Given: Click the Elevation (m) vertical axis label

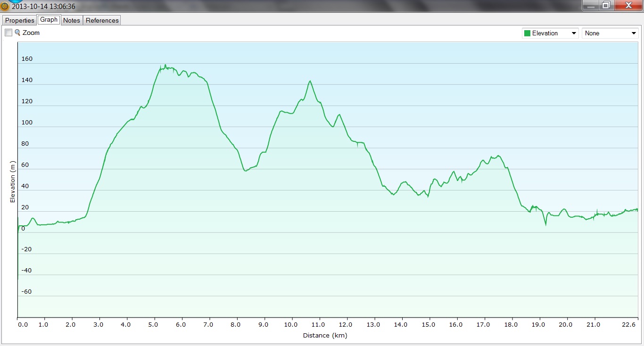Looking at the screenshot, I should pyautogui.click(x=13, y=181).
